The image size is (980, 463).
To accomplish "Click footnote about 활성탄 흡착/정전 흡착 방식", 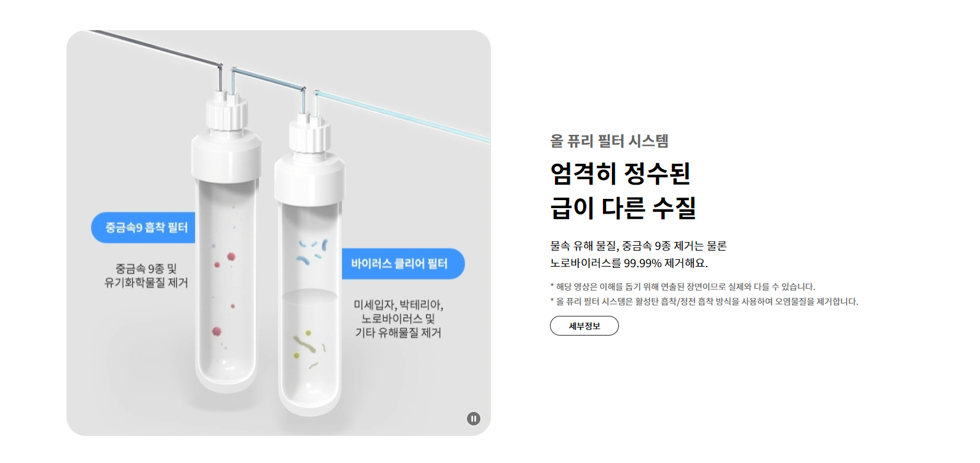I will (704, 301).
